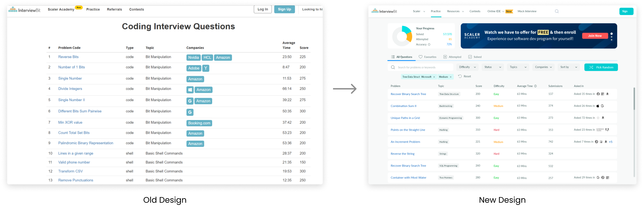Select the top carousel dot on Scaler banner
This screenshot has width=644, height=206.
[x=611, y=34]
